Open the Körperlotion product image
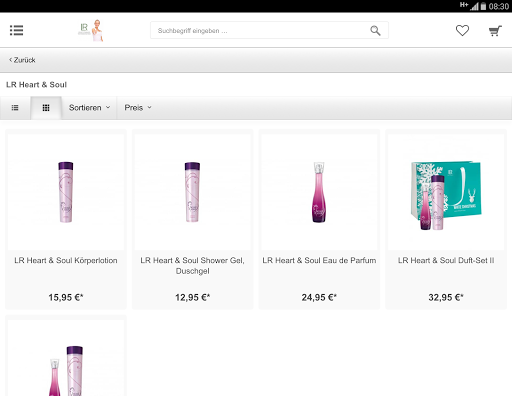 point(66,192)
